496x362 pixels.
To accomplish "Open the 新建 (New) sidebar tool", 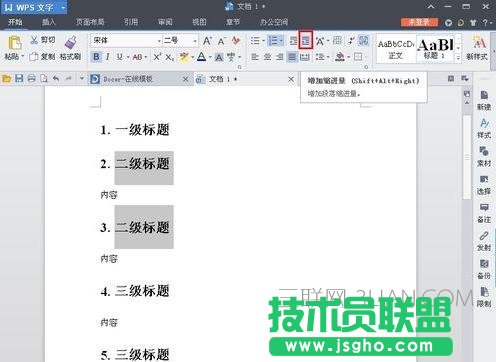I will (x=484, y=100).
